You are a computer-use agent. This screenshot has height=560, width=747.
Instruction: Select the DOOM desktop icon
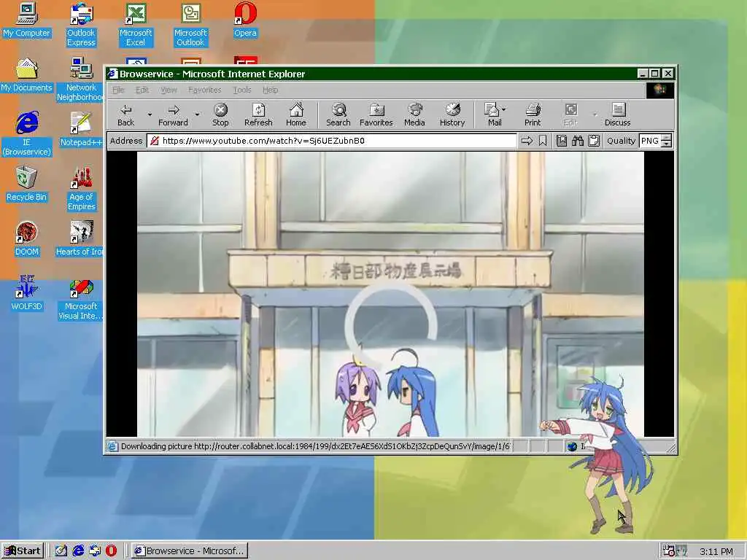tap(27, 238)
